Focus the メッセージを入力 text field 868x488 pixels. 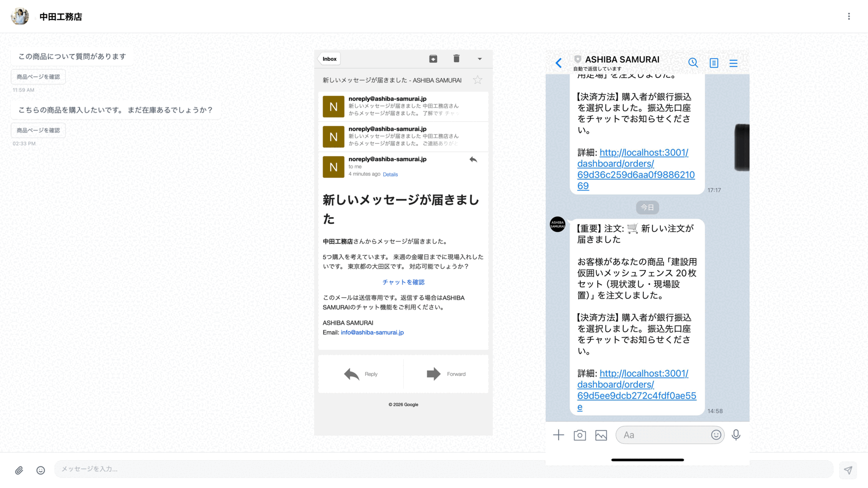pos(443,469)
